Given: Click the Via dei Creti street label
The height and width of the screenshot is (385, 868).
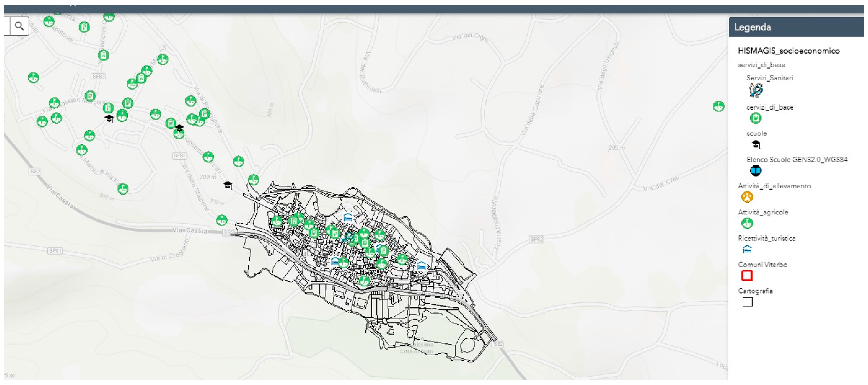Looking at the screenshot, I should click(661, 184).
